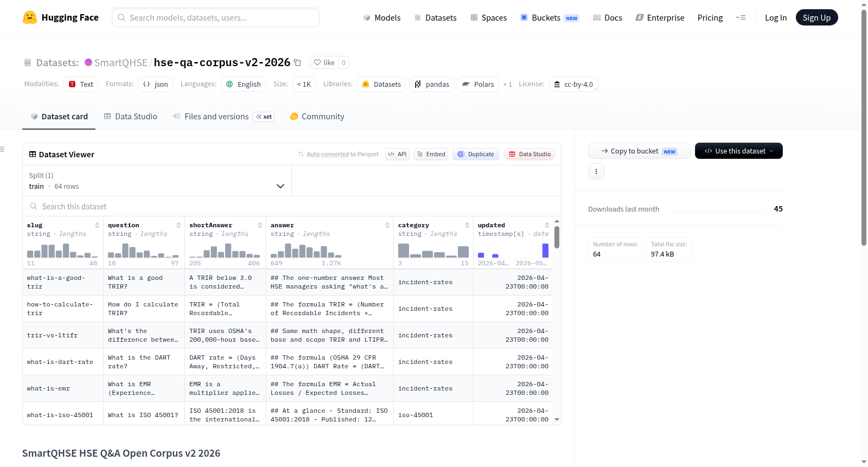Image resolution: width=868 pixels, height=467 pixels.
Task: Like the dataset with the heart button
Action: click(324, 62)
